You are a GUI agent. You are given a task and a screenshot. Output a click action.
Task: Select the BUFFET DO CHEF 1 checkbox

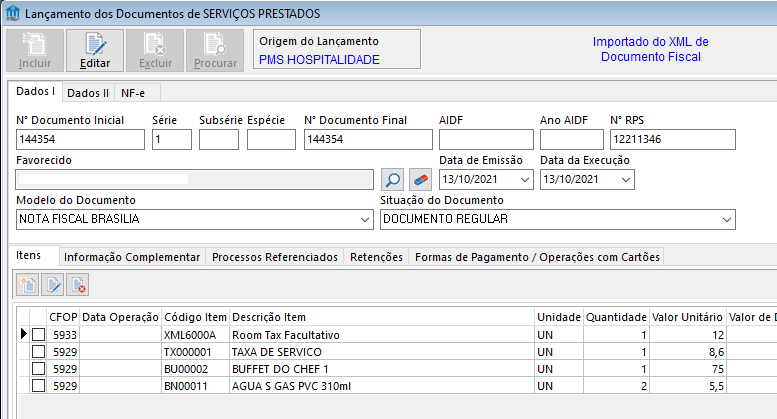tap(38, 369)
